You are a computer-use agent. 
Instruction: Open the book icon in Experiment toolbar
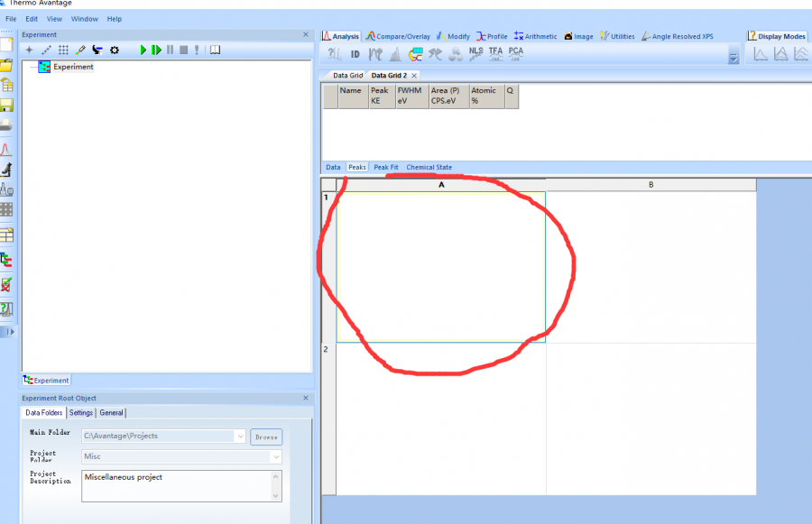pos(215,51)
